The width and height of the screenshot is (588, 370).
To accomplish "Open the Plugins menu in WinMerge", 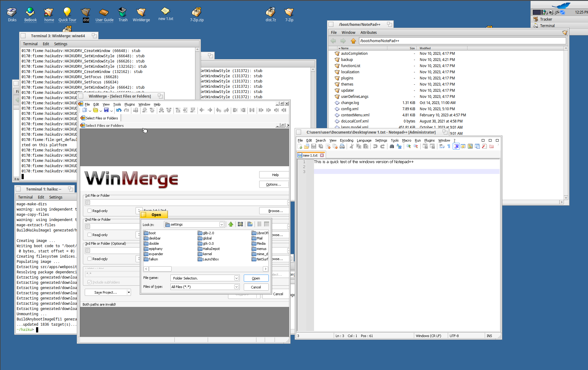I will tap(129, 104).
